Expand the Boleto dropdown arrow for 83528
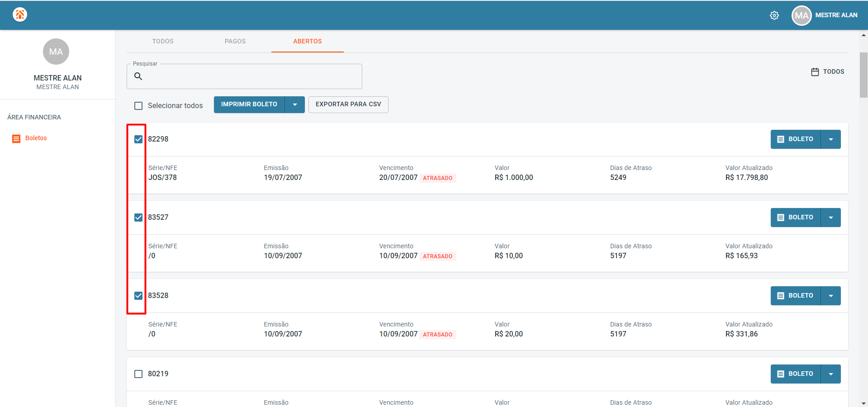868x407 pixels. point(831,296)
